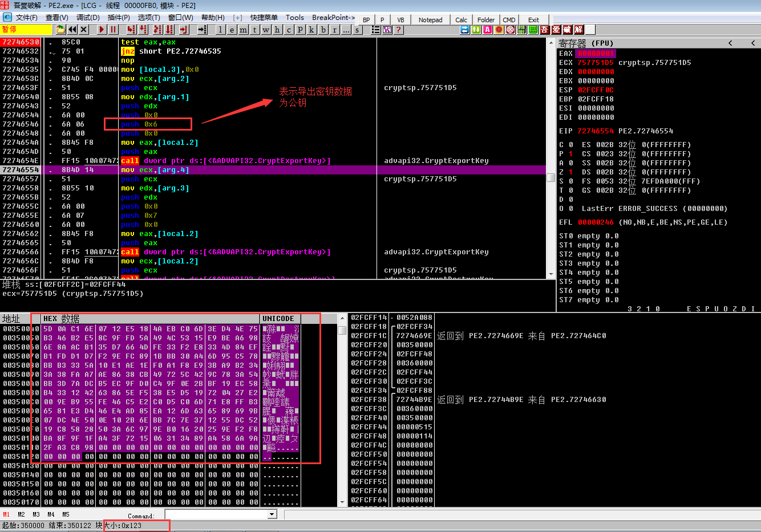Open the 帮助(H) menu
Screen dimensions: 761x532
[x=213, y=18]
